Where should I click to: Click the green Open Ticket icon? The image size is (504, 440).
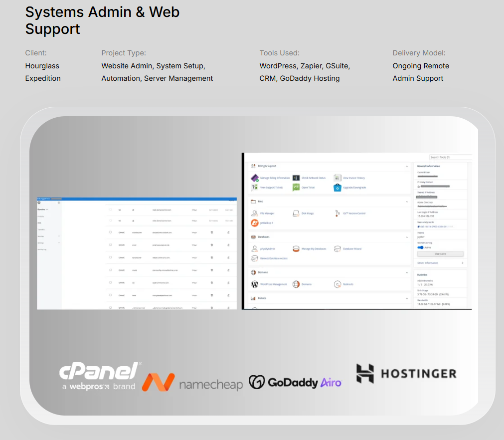click(x=296, y=187)
